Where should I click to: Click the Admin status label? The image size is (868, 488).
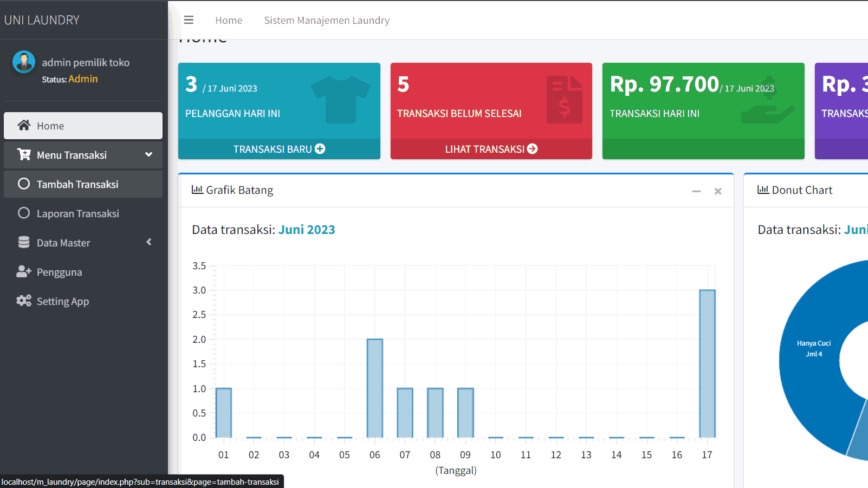click(83, 79)
